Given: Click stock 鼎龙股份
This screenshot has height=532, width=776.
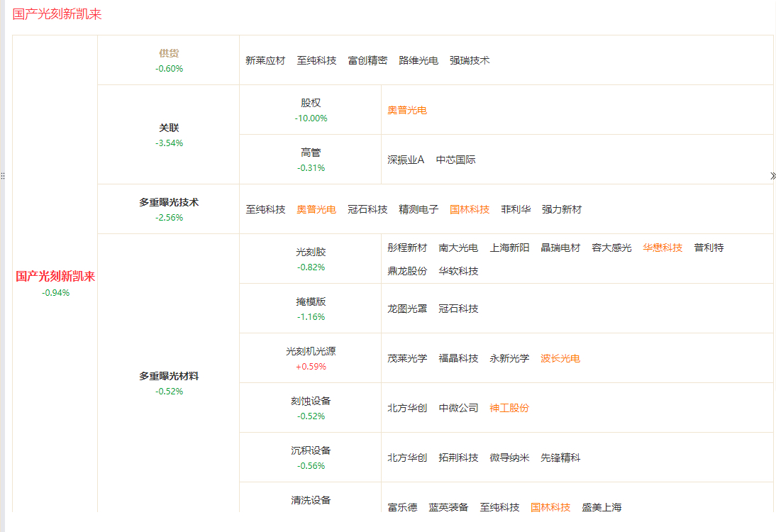Looking at the screenshot, I should click(407, 271).
